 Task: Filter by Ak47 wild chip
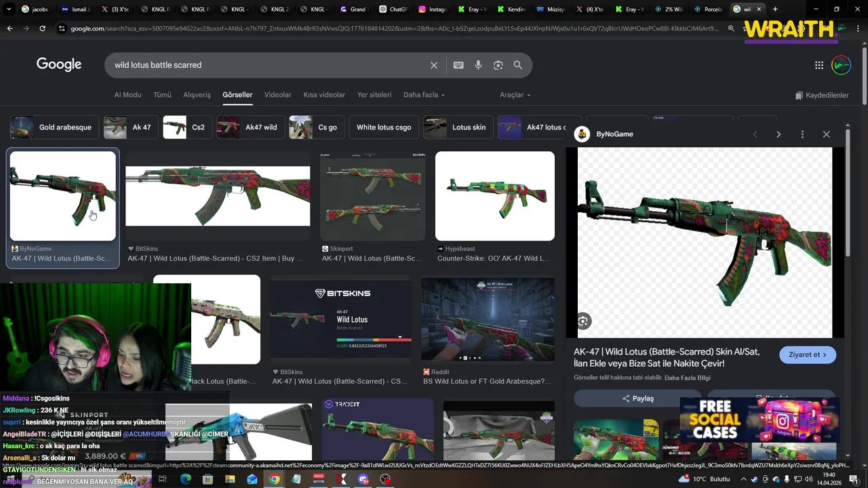[250, 127]
